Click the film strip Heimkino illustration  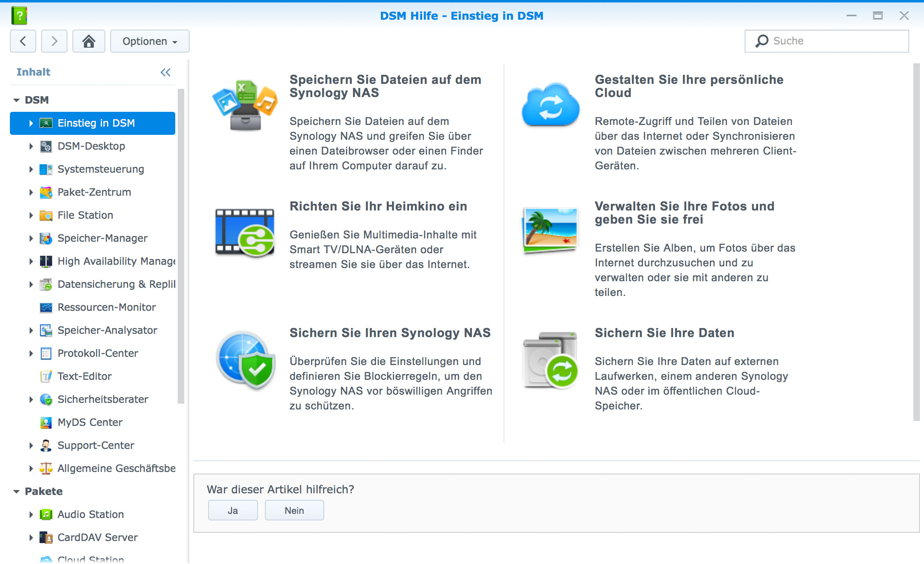point(245,232)
